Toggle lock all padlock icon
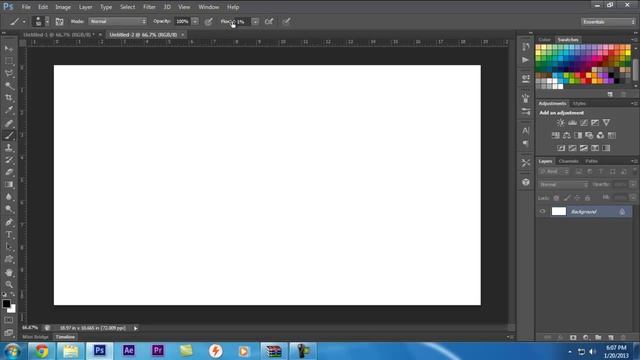 coord(588,198)
